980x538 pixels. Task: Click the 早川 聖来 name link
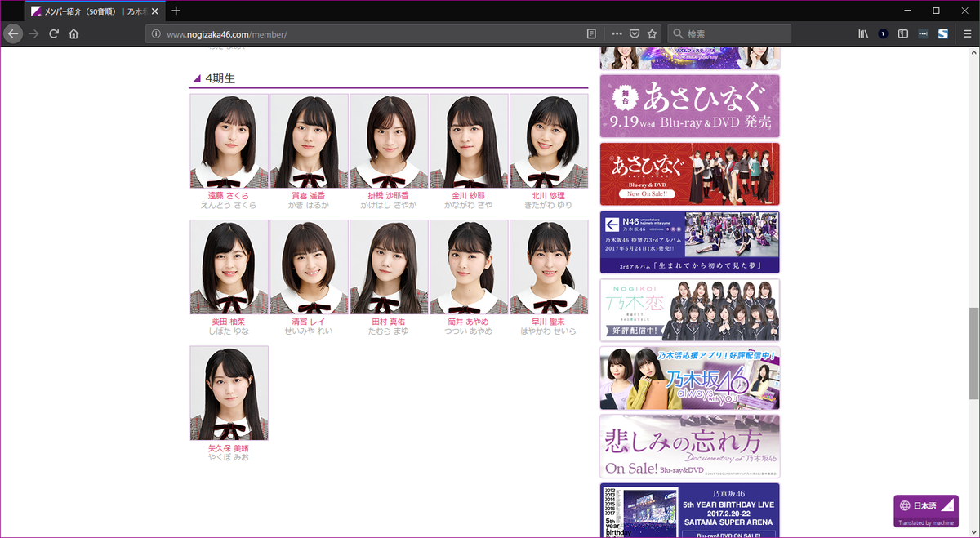549,322
